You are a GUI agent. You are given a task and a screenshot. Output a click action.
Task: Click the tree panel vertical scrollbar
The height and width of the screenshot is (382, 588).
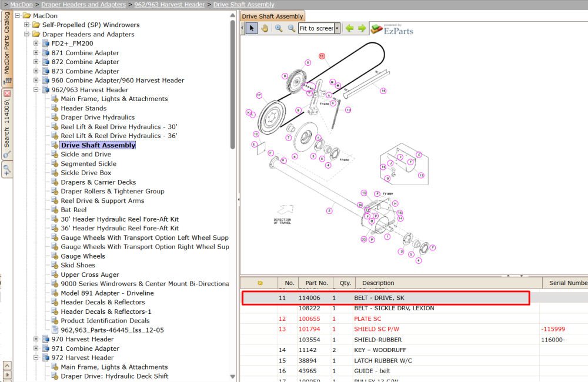232,84
